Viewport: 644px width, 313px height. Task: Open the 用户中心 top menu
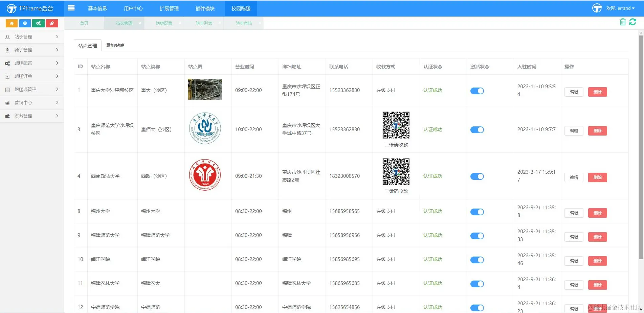[x=133, y=8]
